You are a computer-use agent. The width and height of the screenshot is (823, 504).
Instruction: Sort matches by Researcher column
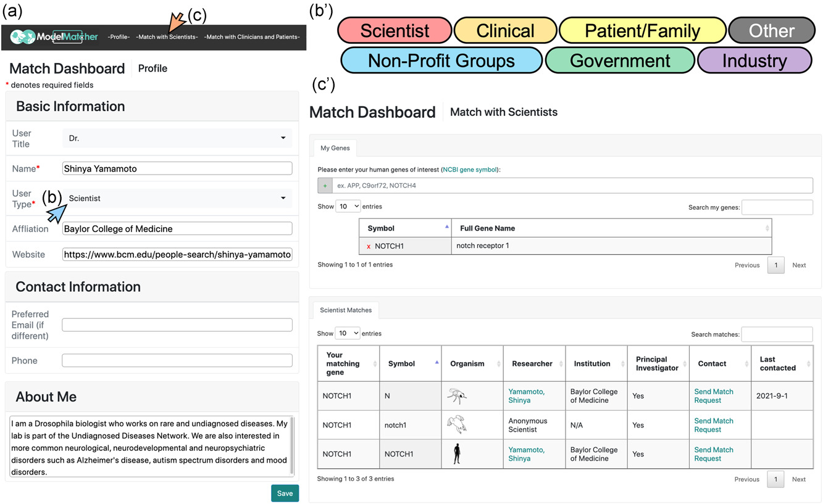[535, 363]
